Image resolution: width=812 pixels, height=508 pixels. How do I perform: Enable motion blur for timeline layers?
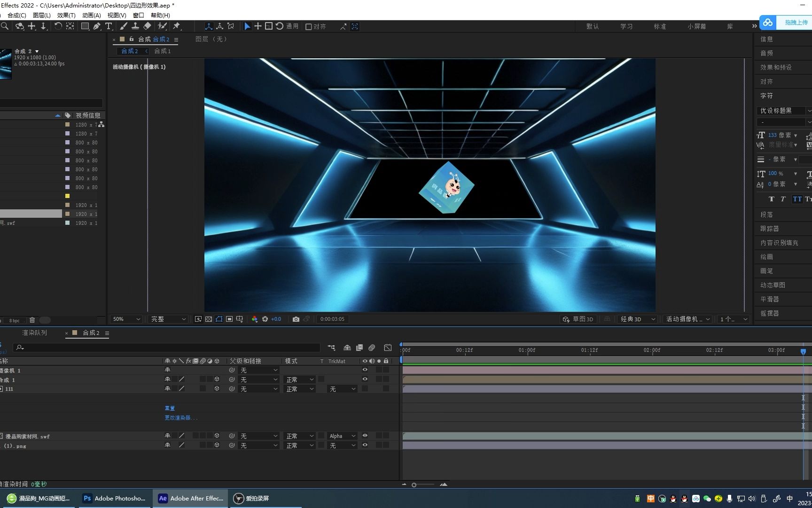(372, 348)
